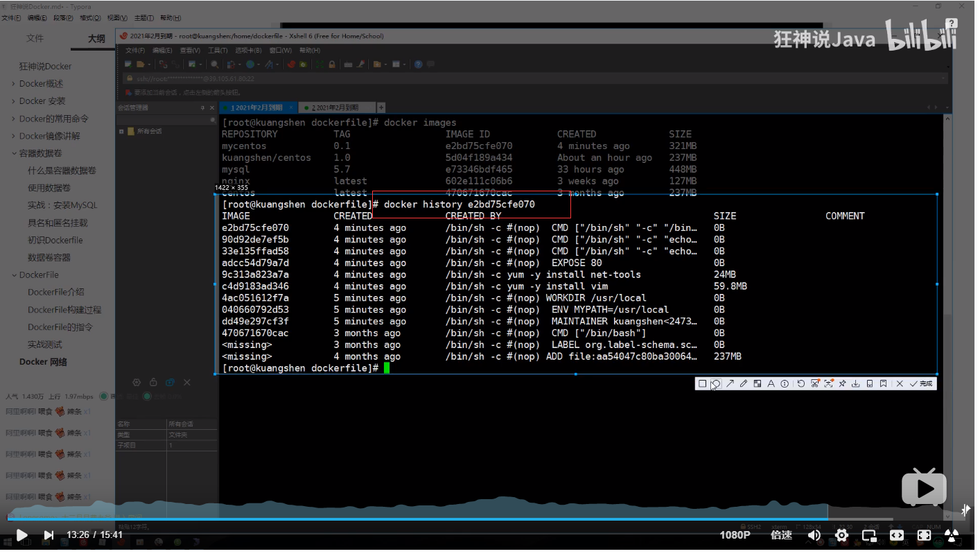Open the player settings gear
Screen dimensions: 980x556
842,535
